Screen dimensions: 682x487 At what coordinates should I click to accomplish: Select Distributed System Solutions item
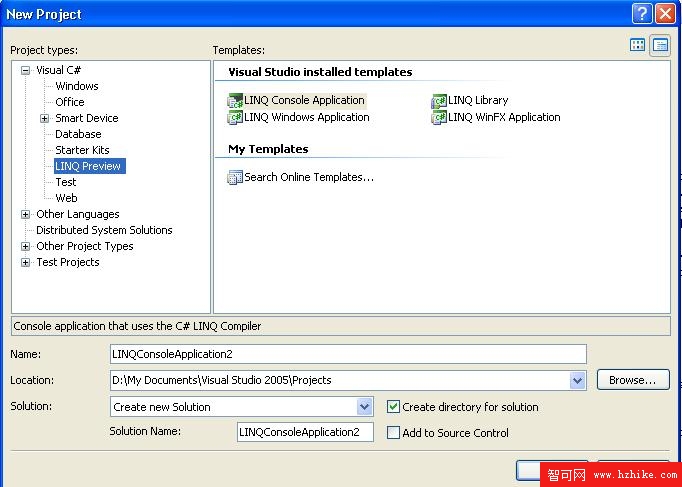(x=104, y=230)
